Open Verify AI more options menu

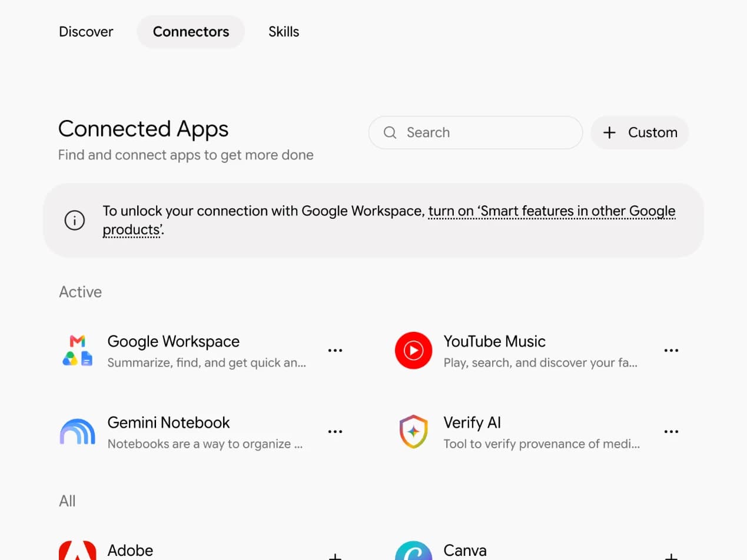671,431
